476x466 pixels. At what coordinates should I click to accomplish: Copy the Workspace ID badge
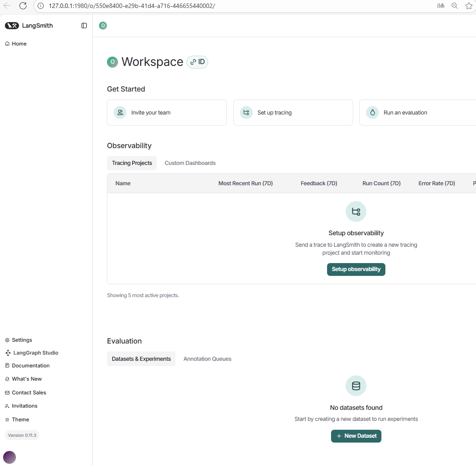click(197, 62)
